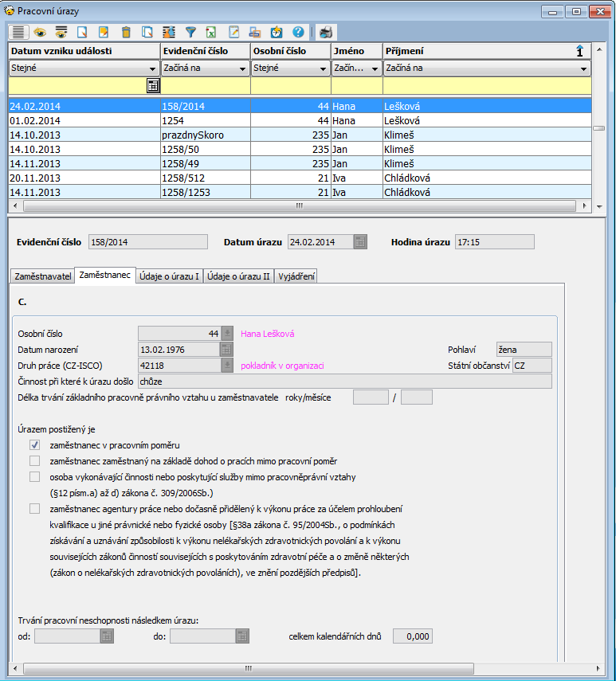Check 'zaměstnanec zaměstnaný na základě dohod' box
This screenshot has height=681, width=616.
[34, 461]
